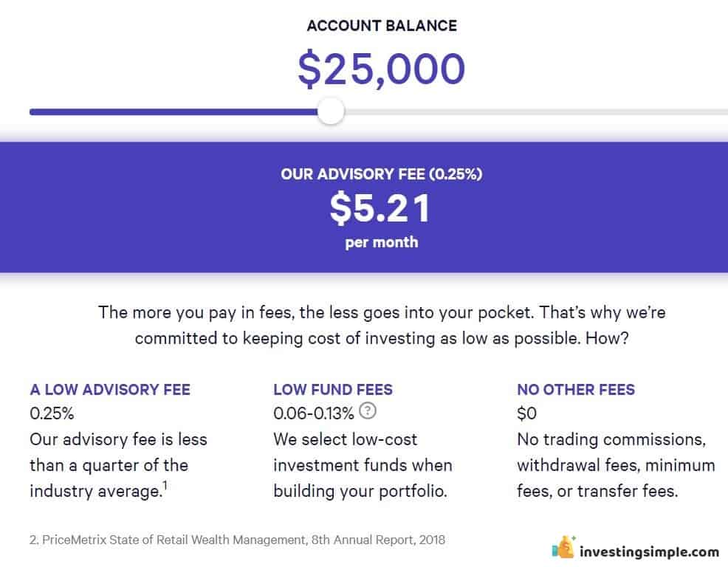The width and height of the screenshot is (728, 567).
Task: Click the 0.25% value under low advisory fee
Action: (52, 413)
